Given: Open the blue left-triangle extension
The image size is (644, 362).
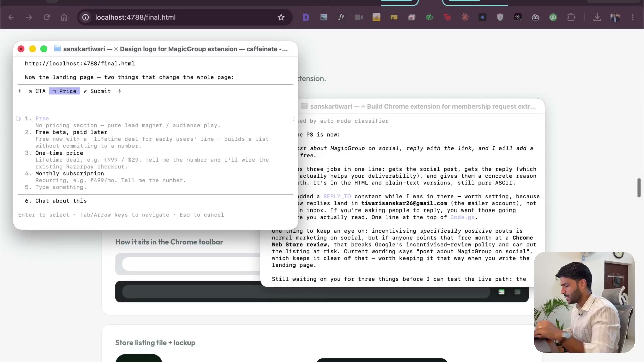Looking at the screenshot, I should [x=482, y=17].
